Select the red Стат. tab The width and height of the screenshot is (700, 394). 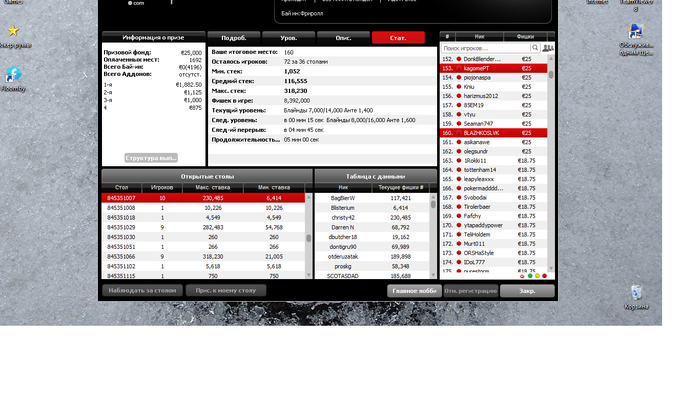(x=398, y=38)
